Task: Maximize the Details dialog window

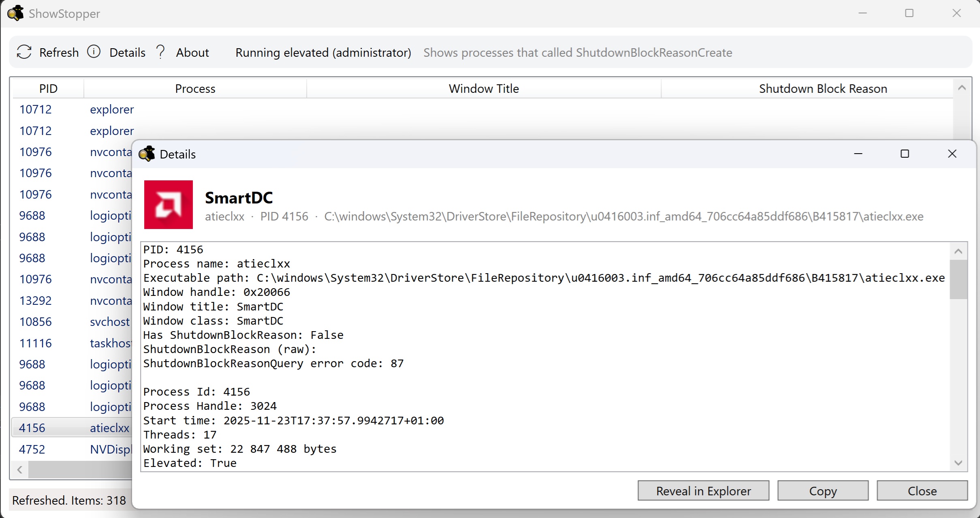Action: click(x=905, y=154)
